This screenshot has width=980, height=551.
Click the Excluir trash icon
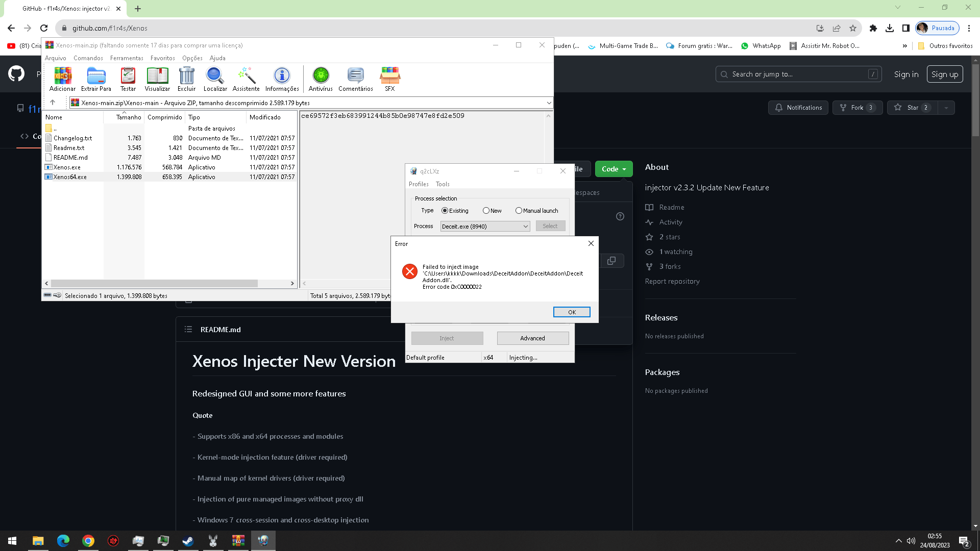pyautogui.click(x=186, y=79)
